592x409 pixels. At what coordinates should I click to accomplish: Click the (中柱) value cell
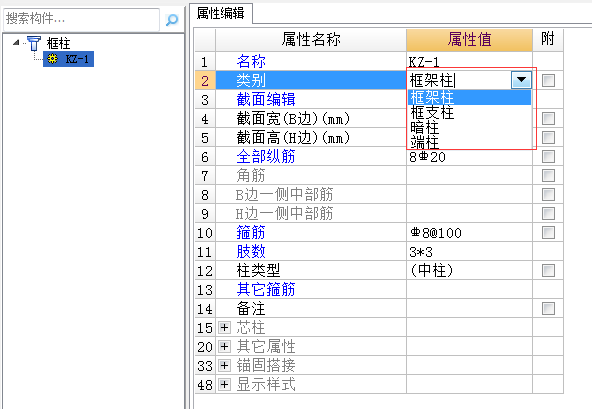click(469, 270)
